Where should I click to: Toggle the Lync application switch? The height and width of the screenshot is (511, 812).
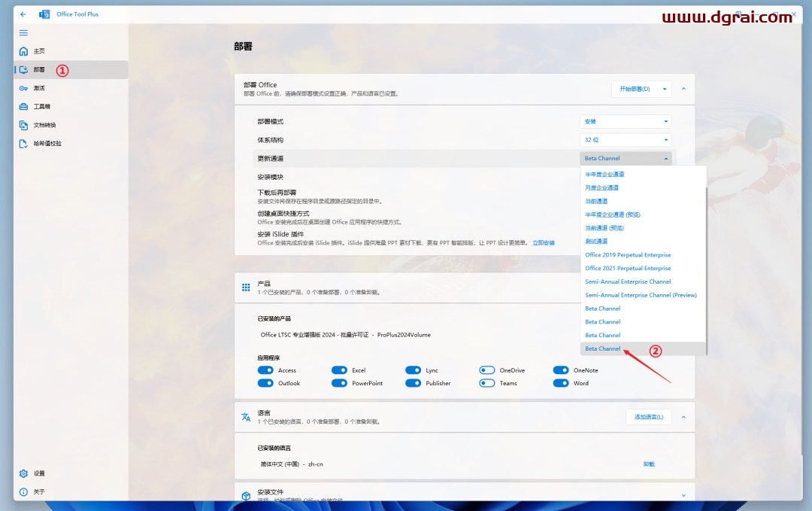[x=414, y=370]
